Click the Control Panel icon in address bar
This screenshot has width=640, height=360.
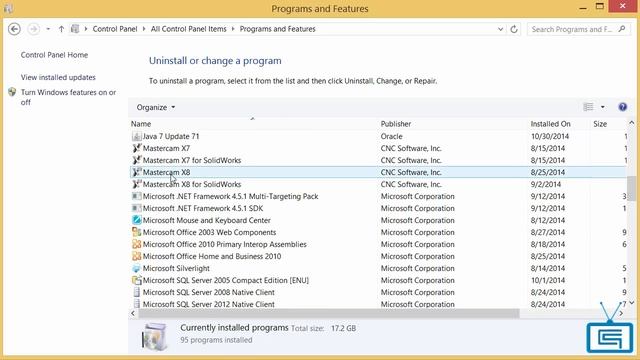click(75, 29)
